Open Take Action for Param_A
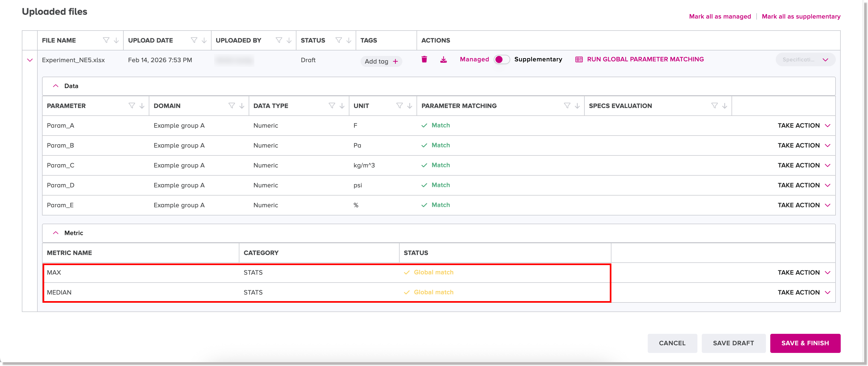 pyautogui.click(x=804, y=126)
